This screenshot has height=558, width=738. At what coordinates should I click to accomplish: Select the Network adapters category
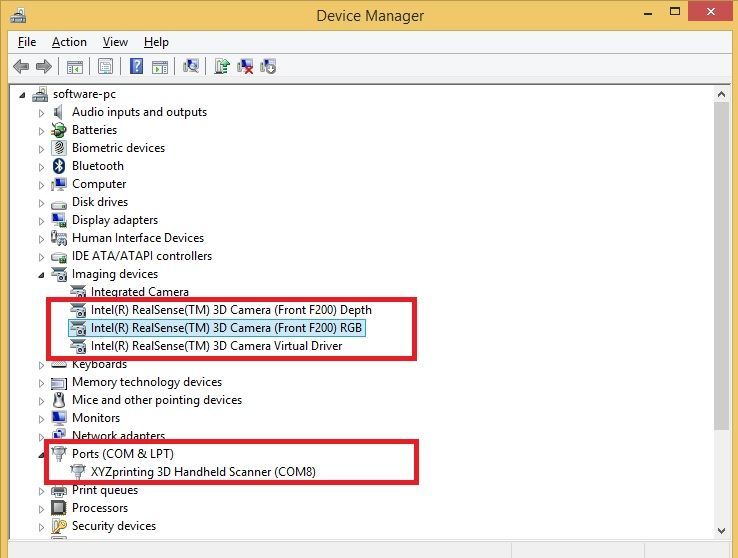click(x=118, y=435)
